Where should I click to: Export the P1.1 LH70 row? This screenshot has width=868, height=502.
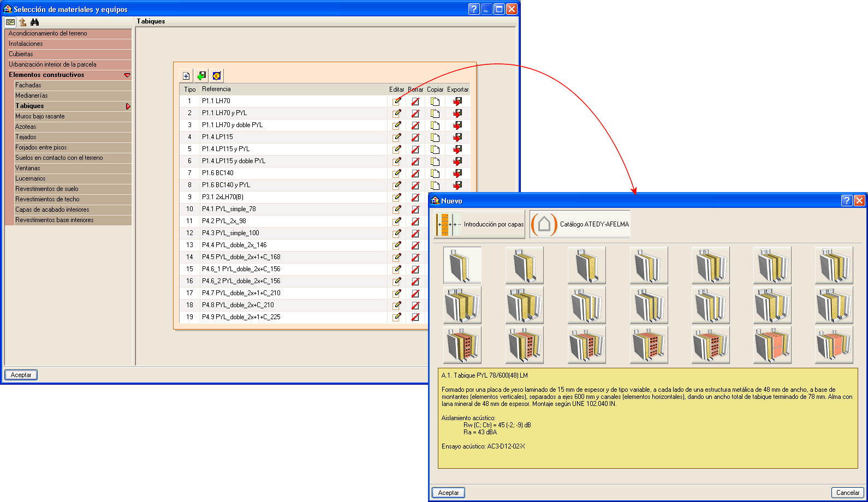tap(457, 101)
